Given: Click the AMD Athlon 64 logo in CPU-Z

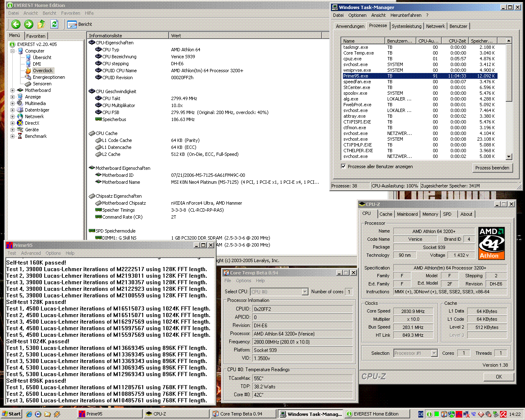Looking at the screenshot, I should coord(491,243).
